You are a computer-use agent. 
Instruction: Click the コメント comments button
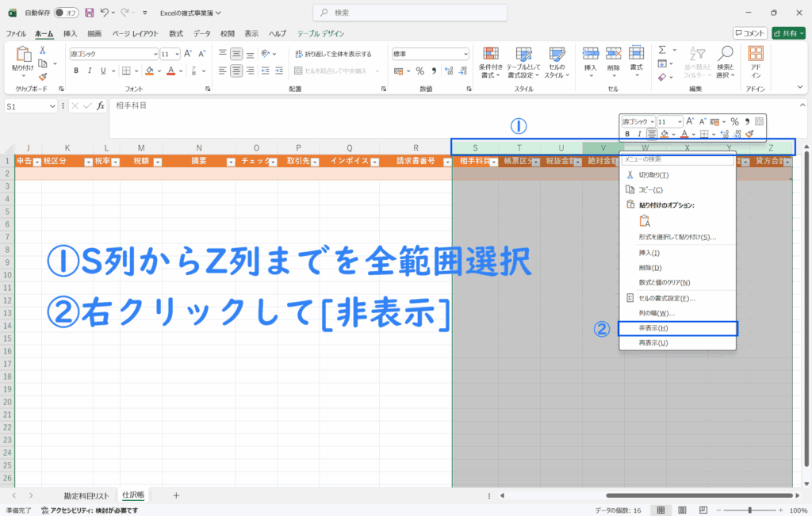point(749,33)
